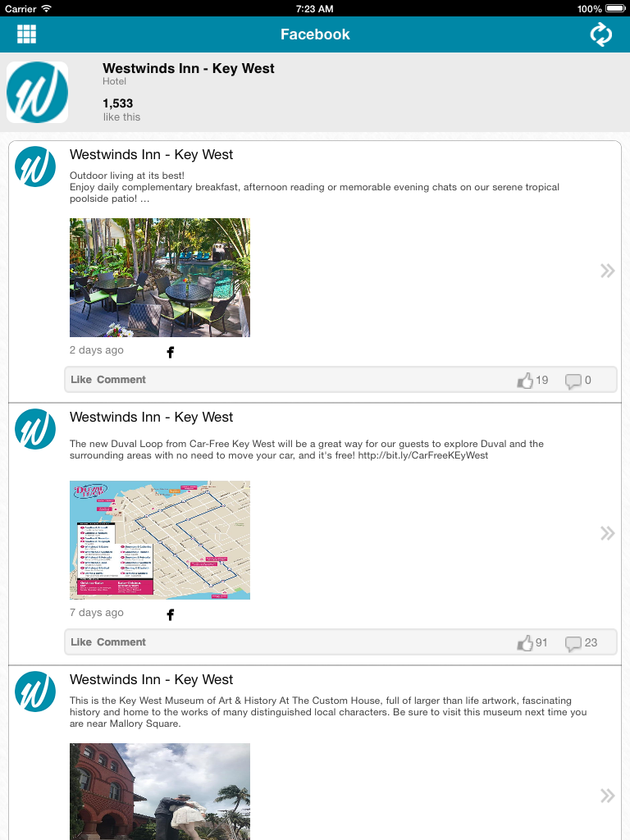Screen dimensions: 630x840
Task: Comment on the Duval Loop post
Action: pos(121,641)
